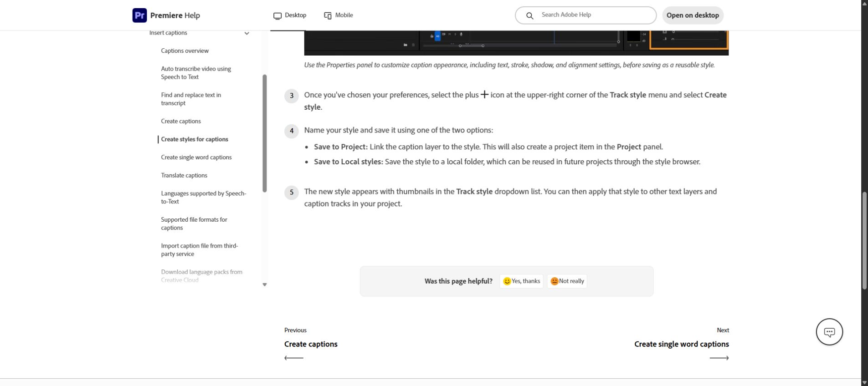Click the Not really feedback button
The image size is (868, 386).
[567, 281]
